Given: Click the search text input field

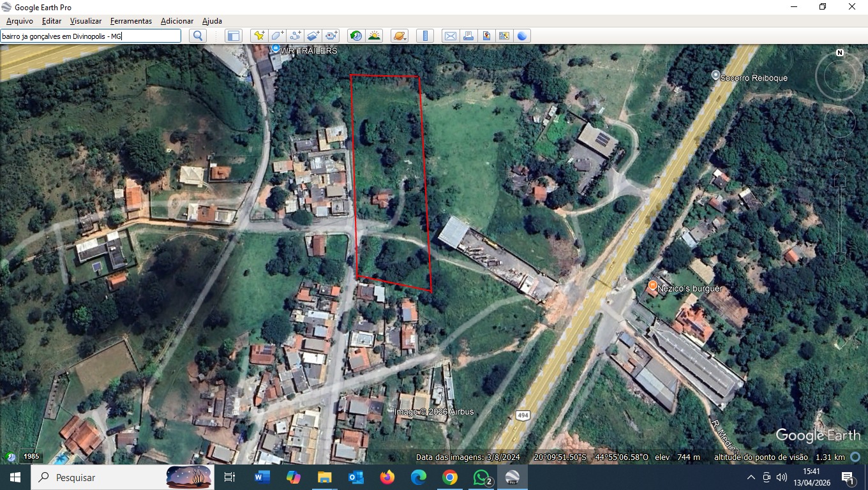Looking at the screenshot, I should (x=90, y=36).
